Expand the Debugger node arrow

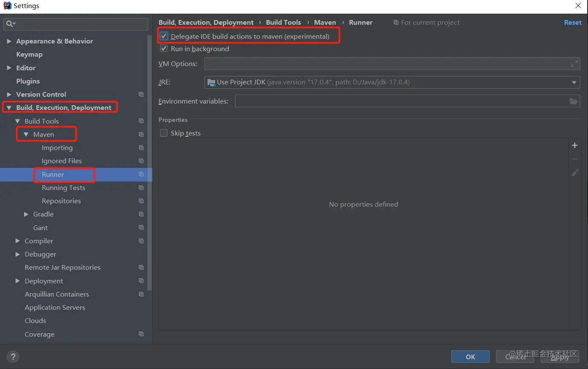tap(17, 254)
